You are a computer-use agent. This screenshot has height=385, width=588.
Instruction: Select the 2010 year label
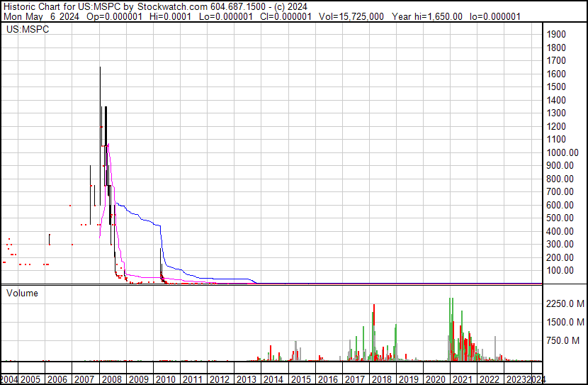coord(166,379)
